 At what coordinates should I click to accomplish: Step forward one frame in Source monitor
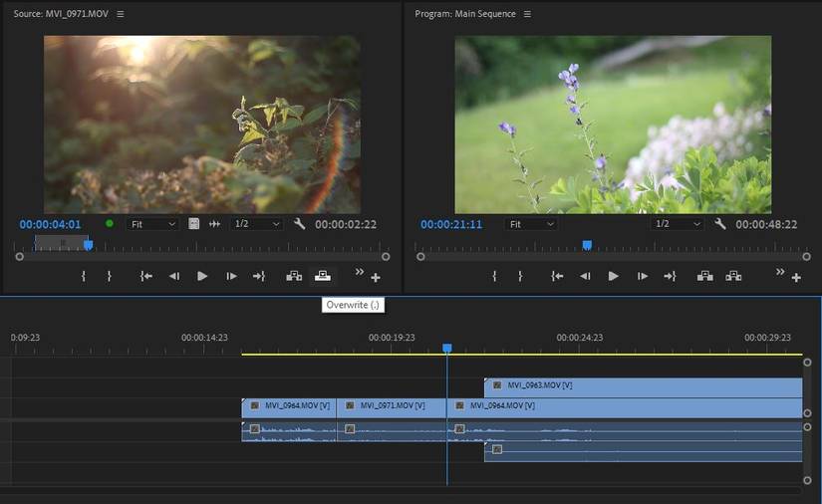click(231, 276)
